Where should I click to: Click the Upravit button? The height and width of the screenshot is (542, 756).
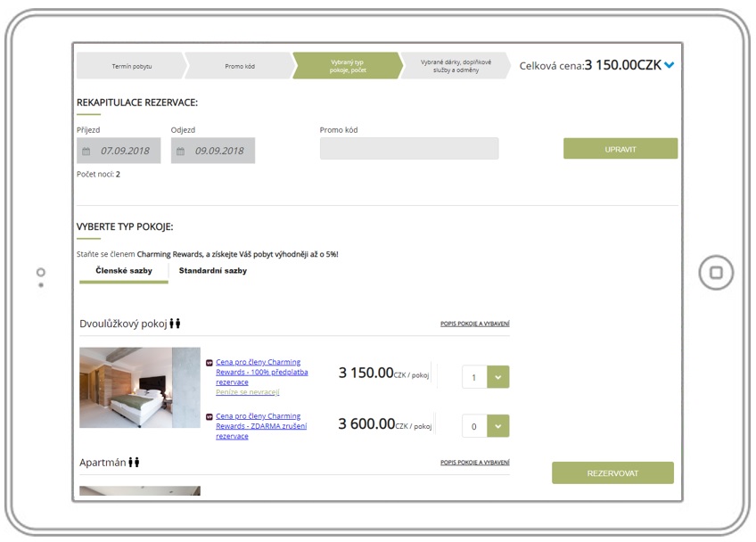click(620, 149)
